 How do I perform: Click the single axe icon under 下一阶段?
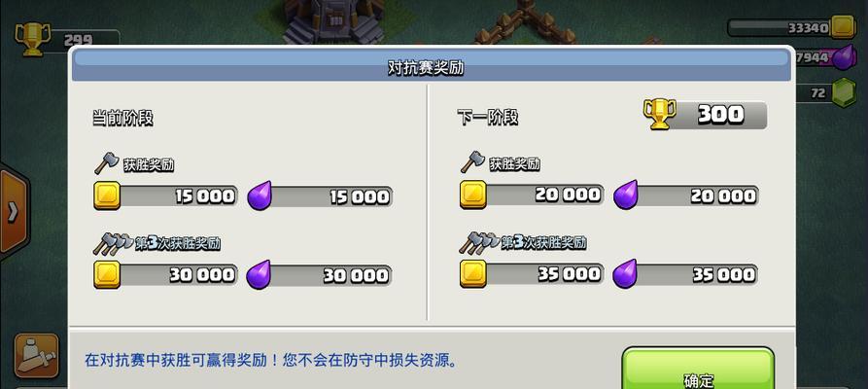tap(473, 161)
